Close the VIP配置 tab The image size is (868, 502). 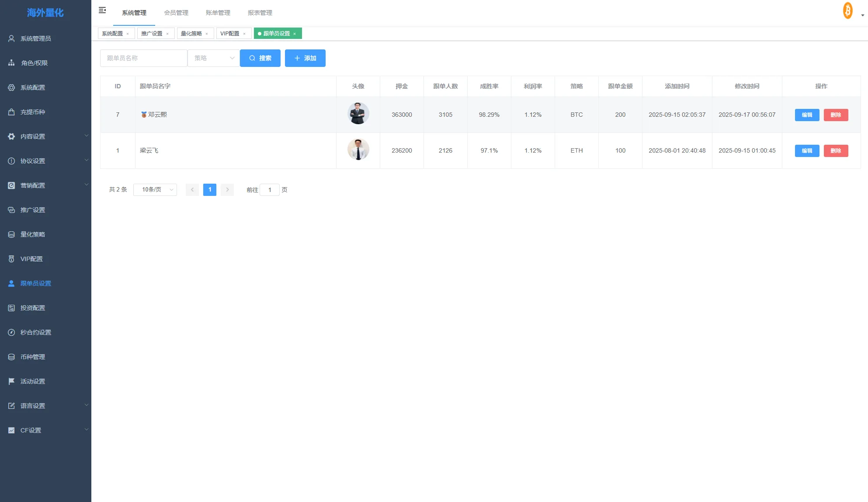244,34
